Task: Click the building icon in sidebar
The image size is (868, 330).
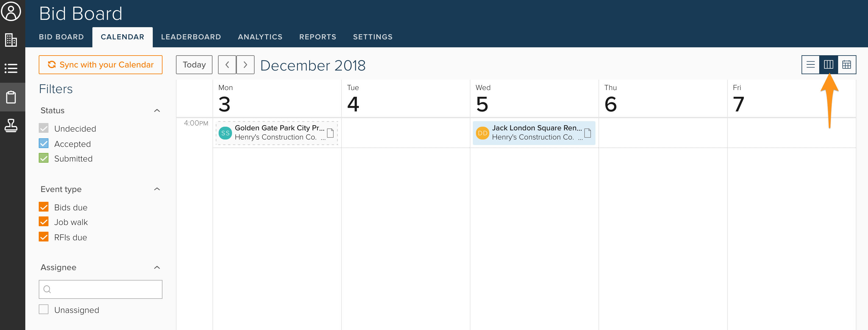Action: tap(11, 40)
